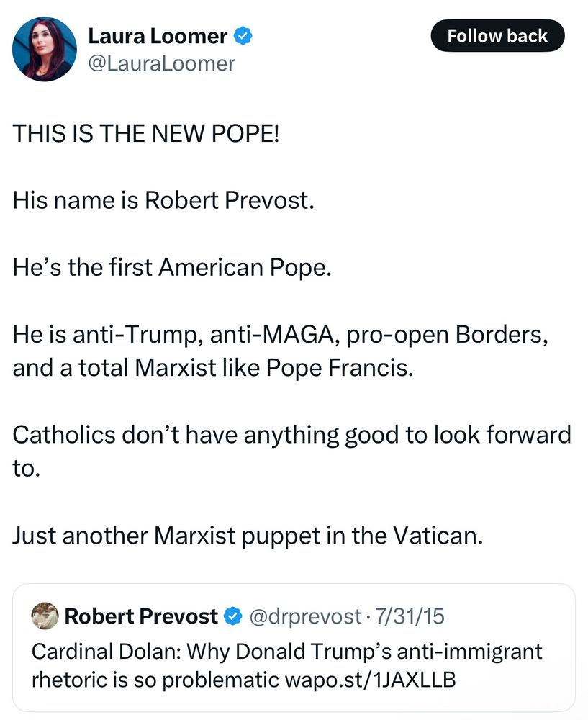Click verified badge beside Robert Prevost
This screenshot has width=588, height=720.
coord(232,616)
